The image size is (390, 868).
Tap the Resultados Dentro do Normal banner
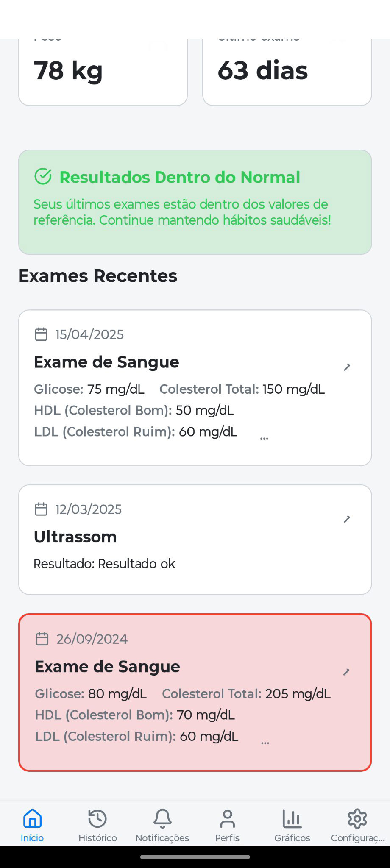click(x=195, y=202)
